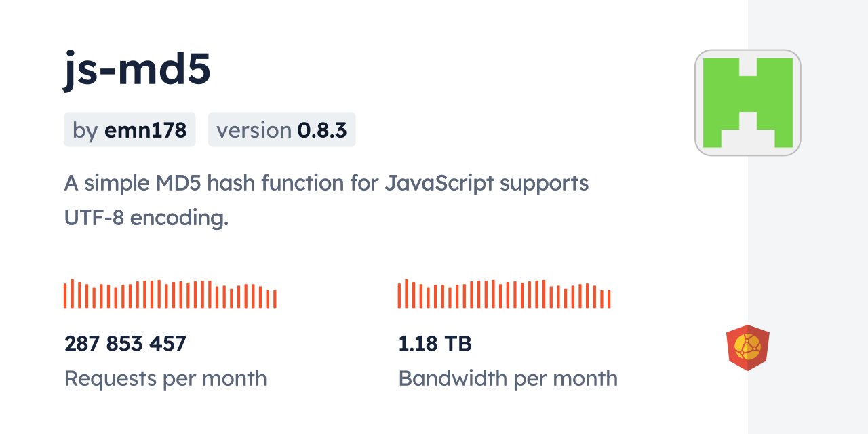Select the "UTF-8 encoding." text line
The image size is (868, 434).
(146, 218)
